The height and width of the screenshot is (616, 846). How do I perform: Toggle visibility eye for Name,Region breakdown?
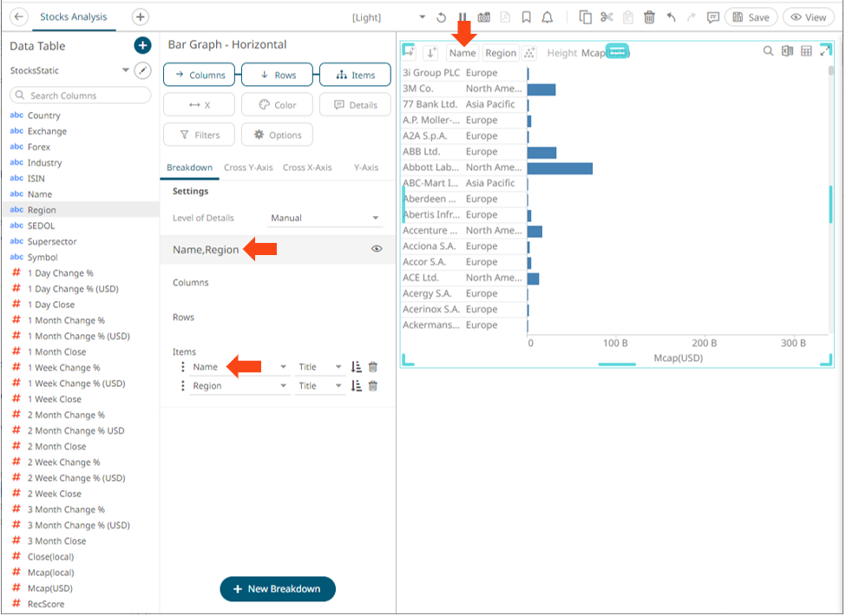click(x=377, y=249)
